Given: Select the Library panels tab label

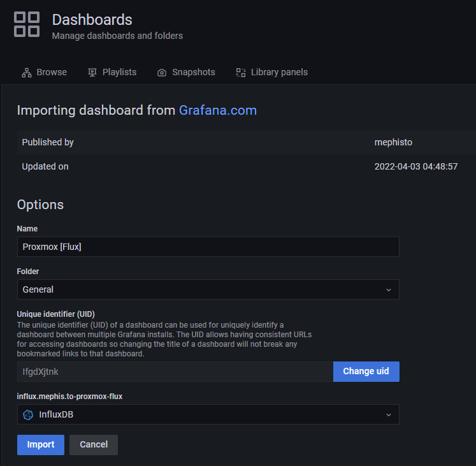Looking at the screenshot, I should click(x=279, y=73).
